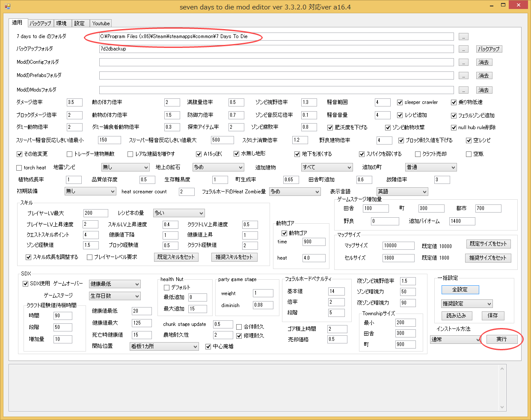
Task: Open the ゲームオーバー dropdown
Action: tap(115, 284)
